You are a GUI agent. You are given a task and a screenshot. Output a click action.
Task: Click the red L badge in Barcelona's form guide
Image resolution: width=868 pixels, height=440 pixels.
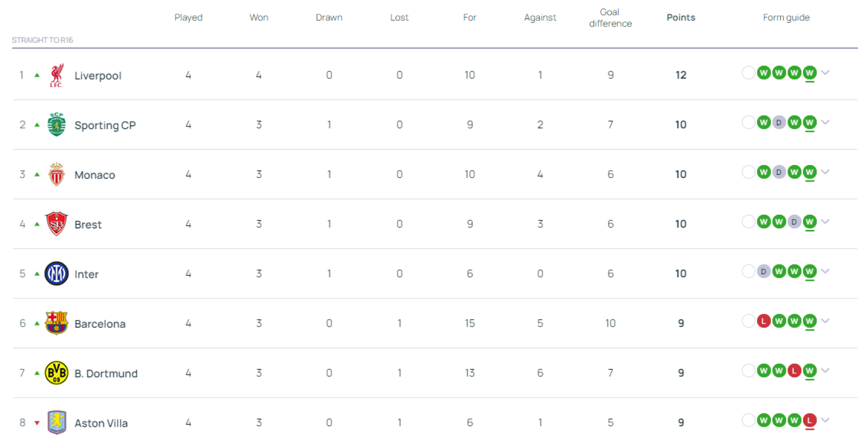pos(764,321)
